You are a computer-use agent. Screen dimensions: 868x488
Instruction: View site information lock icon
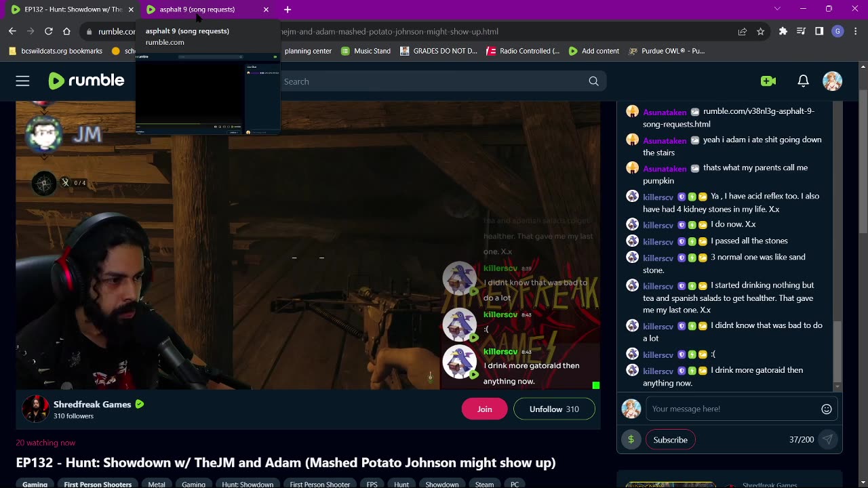(89, 31)
